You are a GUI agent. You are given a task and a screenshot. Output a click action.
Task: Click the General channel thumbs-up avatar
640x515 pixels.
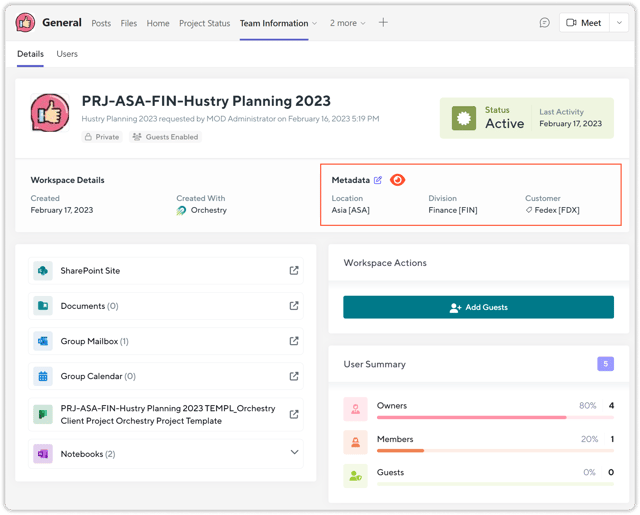25,23
